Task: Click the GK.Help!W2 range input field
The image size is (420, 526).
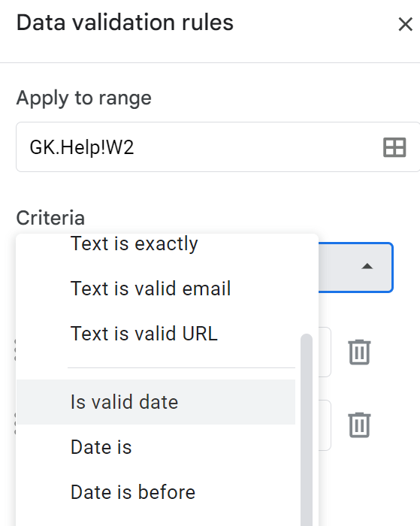Action: tap(218, 147)
